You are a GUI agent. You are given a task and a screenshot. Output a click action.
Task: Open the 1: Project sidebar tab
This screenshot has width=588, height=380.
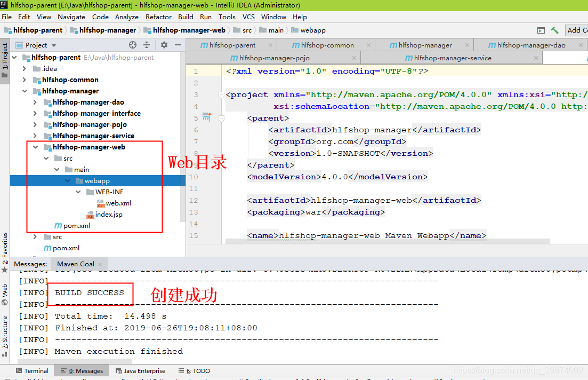coord(5,60)
